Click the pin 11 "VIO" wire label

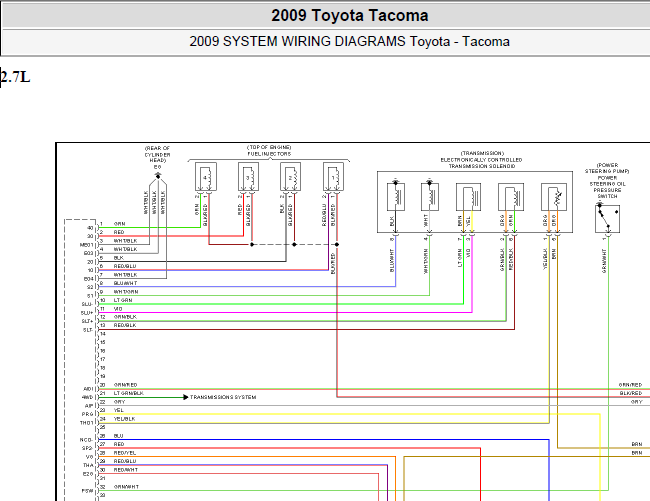(118, 309)
